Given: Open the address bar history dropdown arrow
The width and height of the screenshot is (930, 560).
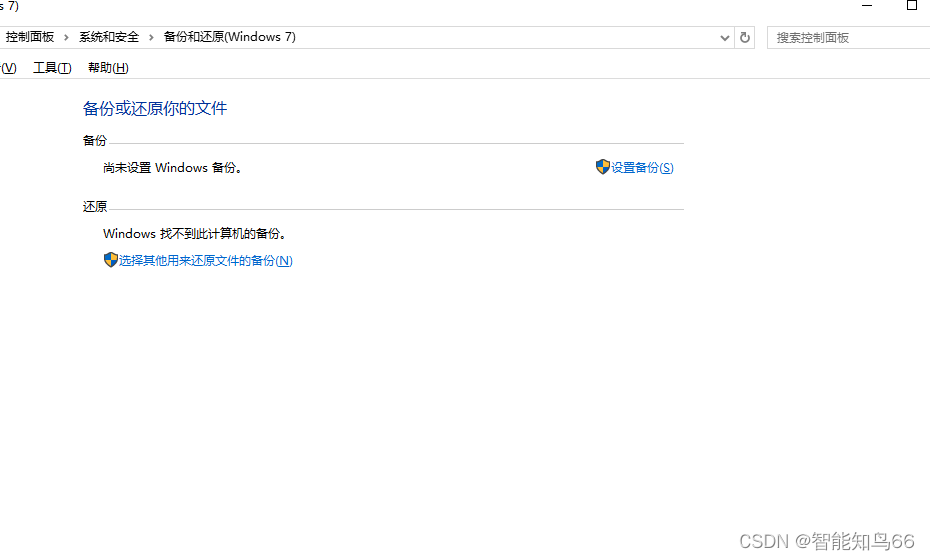Looking at the screenshot, I should [724, 38].
